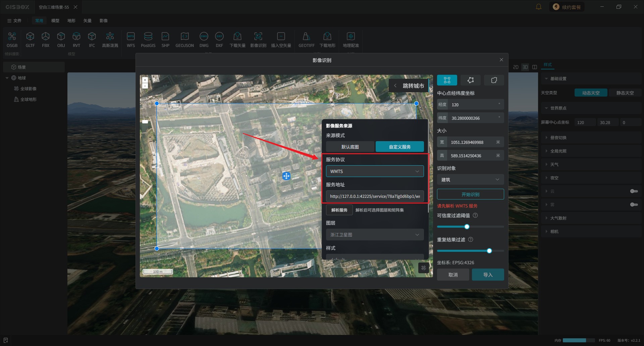Screen dimensions: 644x346
Task: Click the 开始识别 button
Action: [470, 194]
